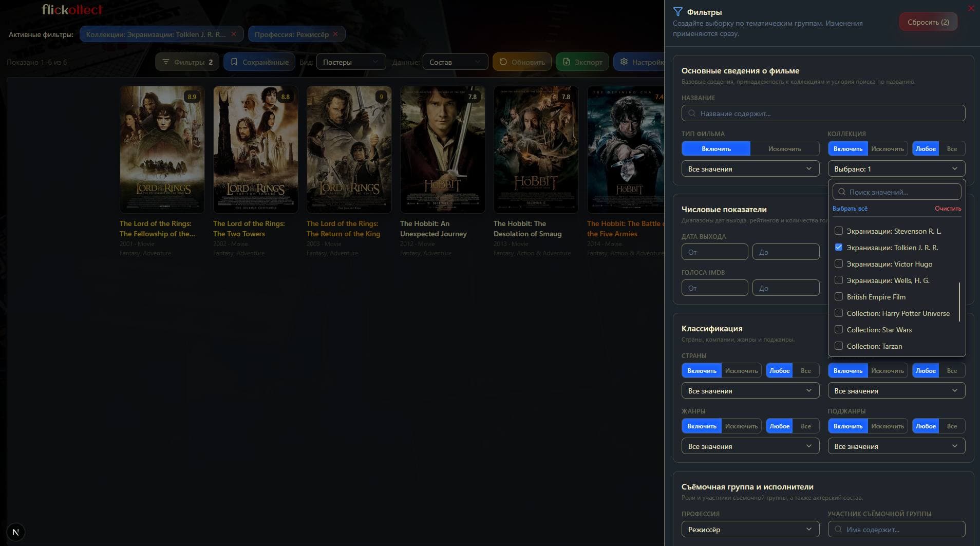Open Поджанры Все значения dropdown
Viewport: 980px width, 546px height.
pos(896,446)
